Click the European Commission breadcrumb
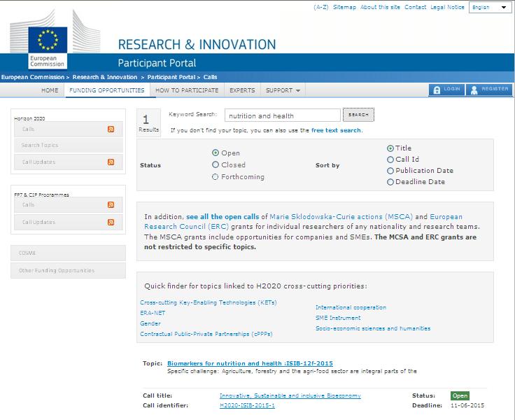The height and width of the screenshot is (420, 515). click(x=33, y=77)
